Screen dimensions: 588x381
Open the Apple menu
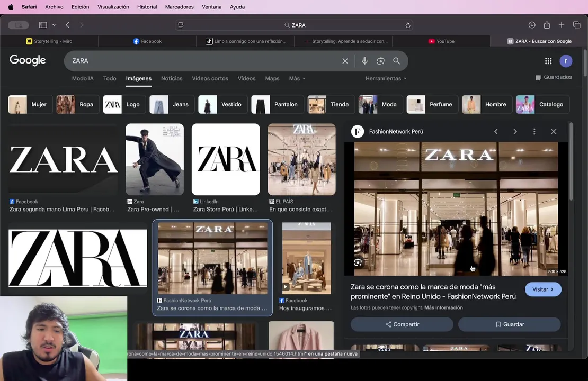coord(11,7)
